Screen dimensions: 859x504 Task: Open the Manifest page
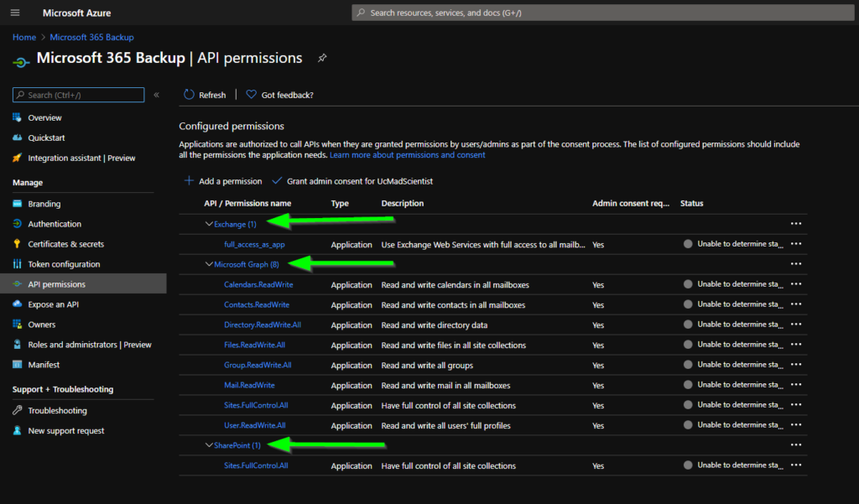click(44, 365)
